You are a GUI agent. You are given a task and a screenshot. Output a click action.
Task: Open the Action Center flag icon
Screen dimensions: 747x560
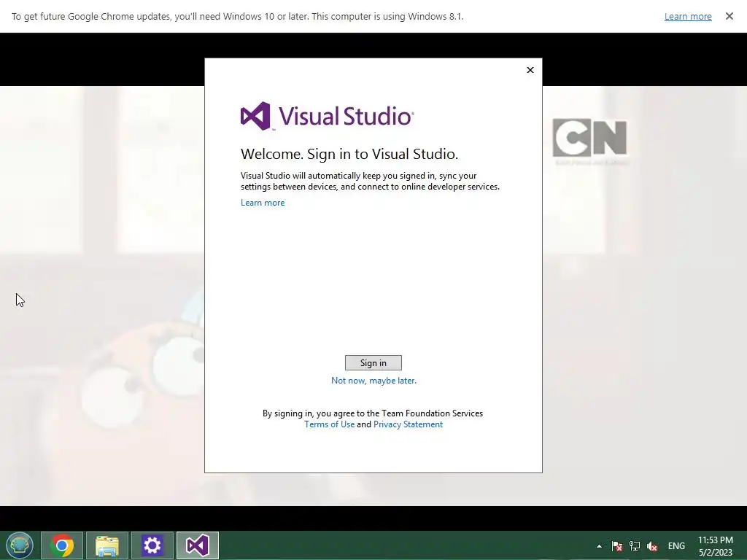617,546
